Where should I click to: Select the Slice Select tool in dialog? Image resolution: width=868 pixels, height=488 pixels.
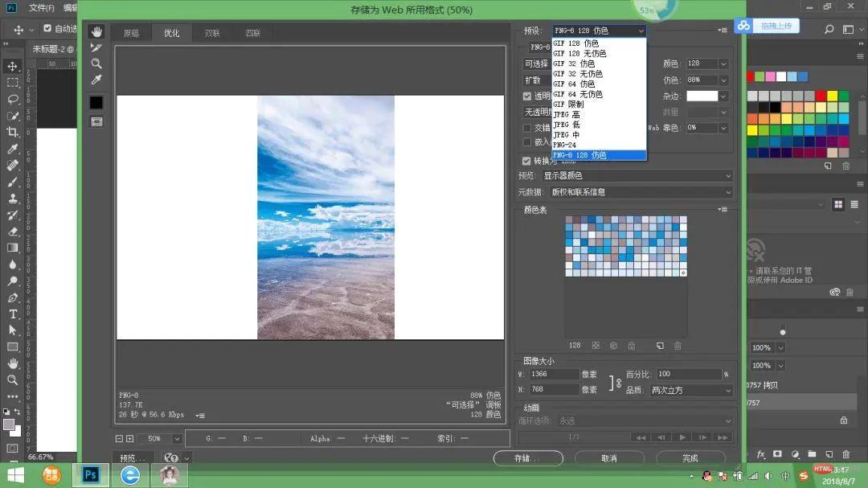(x=96, y=47)
